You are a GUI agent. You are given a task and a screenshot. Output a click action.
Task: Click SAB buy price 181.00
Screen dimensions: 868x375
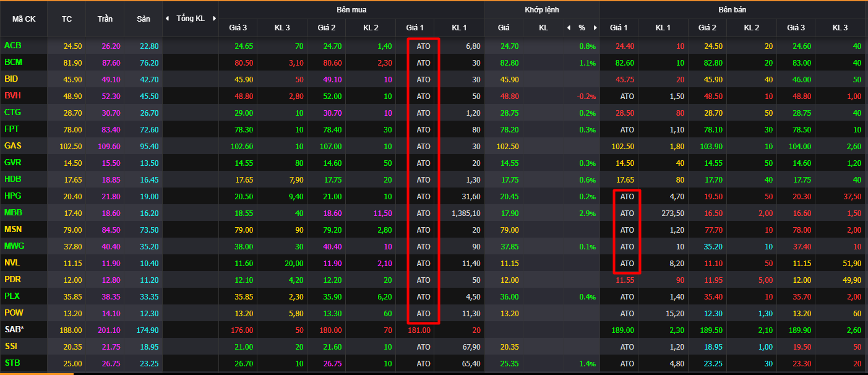[x=419, y=330]
